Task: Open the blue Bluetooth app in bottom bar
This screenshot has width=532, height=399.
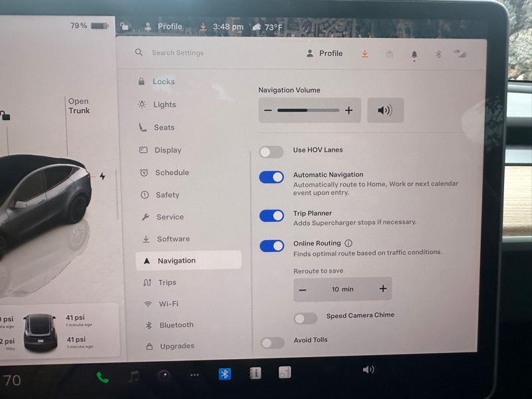Action: click(225, 374)
